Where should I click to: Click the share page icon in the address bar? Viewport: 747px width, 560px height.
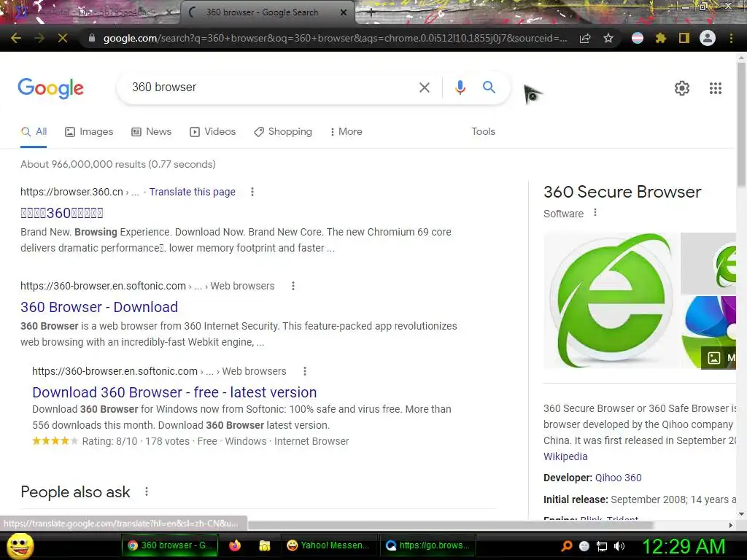point(585,38)
